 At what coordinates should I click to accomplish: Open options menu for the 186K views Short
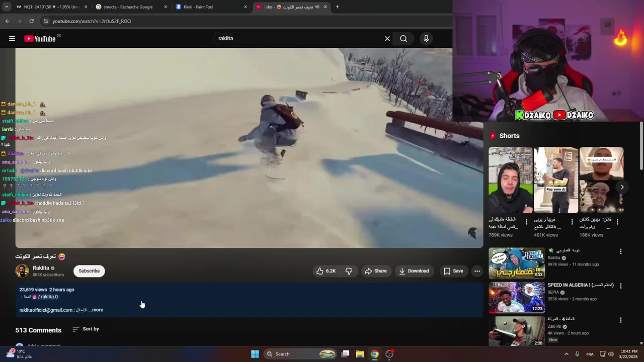(617, 222)
